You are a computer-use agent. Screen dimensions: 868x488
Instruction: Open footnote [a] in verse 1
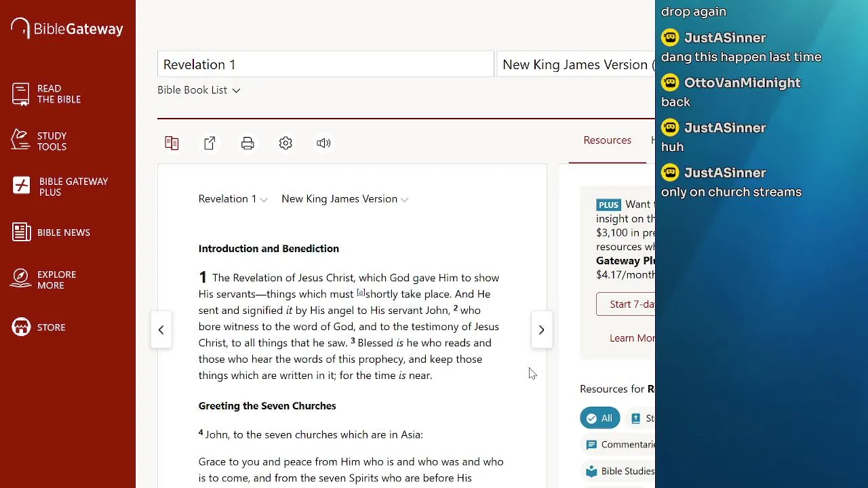point(361,293)
